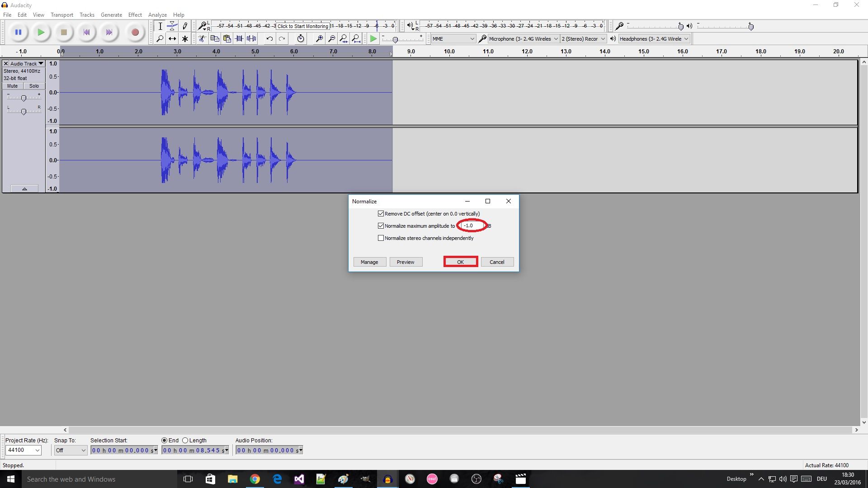868x488 pixels.
Task: Adjust the track gain slider
Action: [x=24, y=98]
